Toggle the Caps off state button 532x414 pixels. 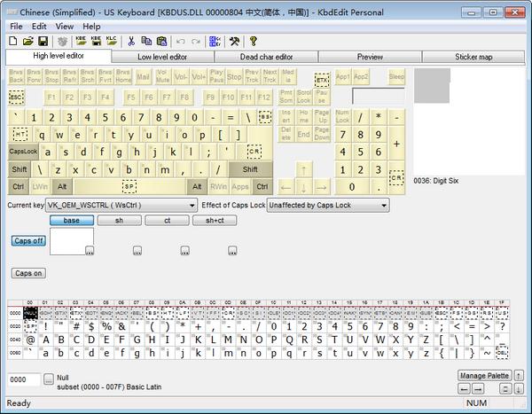coord(28,241)
